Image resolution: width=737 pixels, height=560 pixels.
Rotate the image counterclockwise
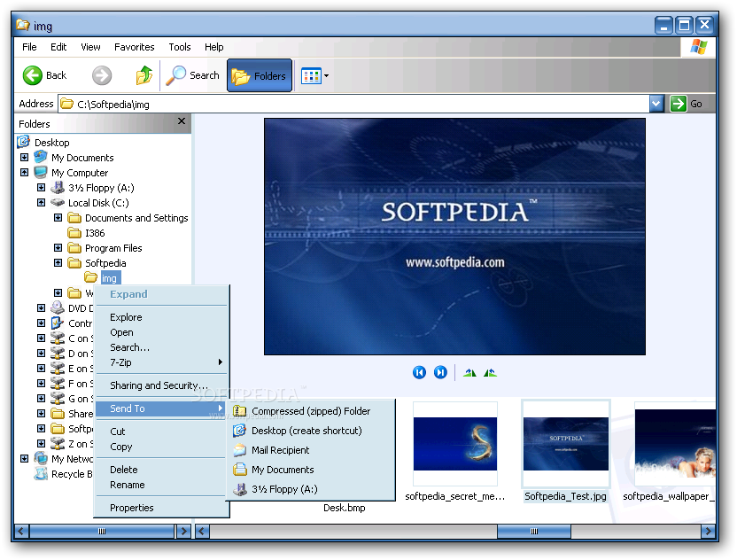[490, 373]
